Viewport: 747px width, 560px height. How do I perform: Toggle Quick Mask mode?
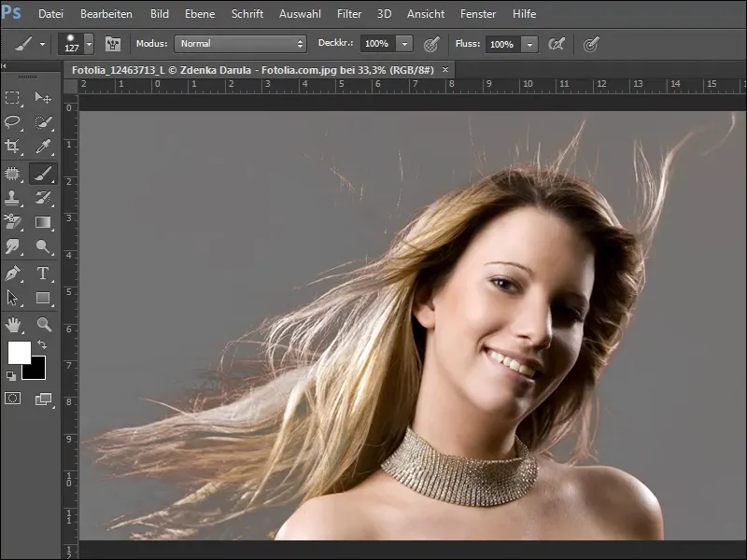(x=12, y=399)
